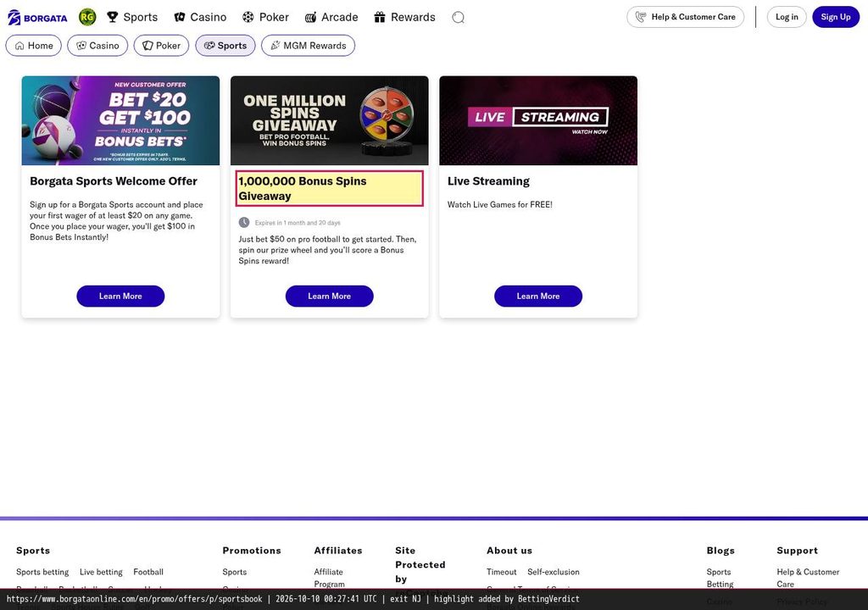Screen dimensions: 868x610
Task: Select the Home pill tab
Action: (x=34, y=46)
